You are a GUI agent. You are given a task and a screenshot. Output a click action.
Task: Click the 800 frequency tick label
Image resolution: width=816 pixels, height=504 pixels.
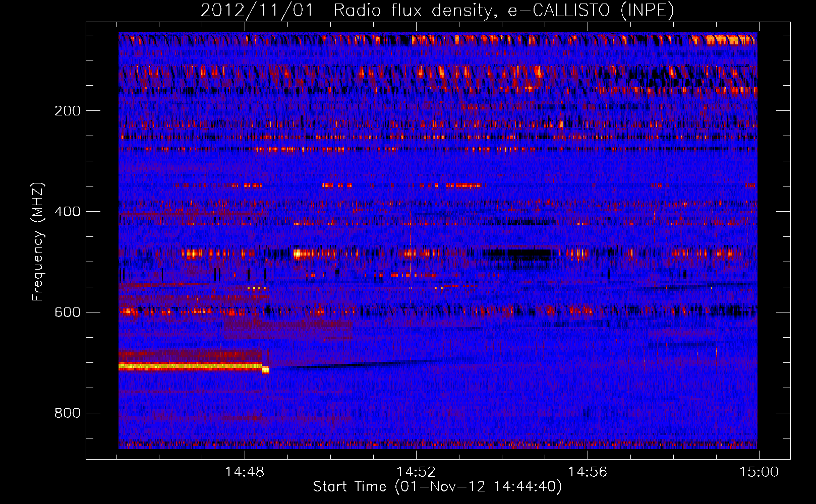point(68,413)
